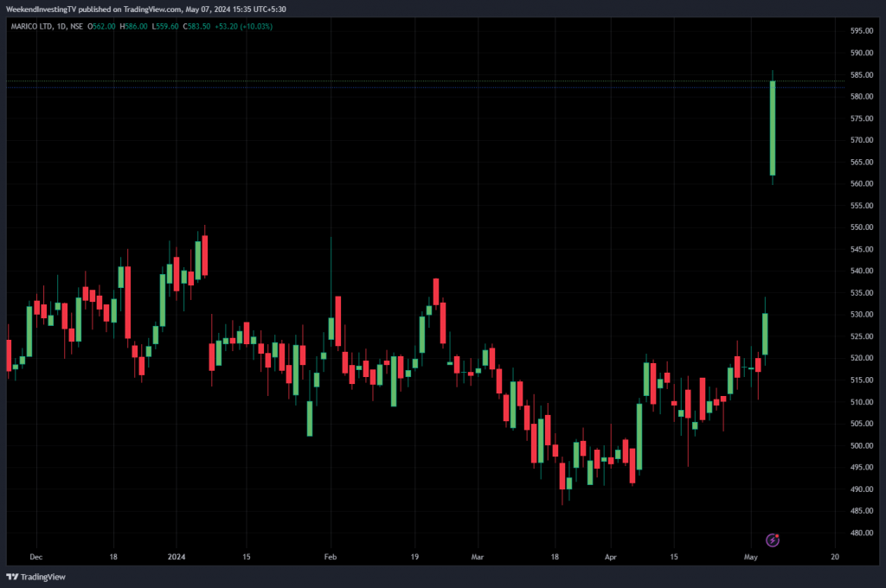This screenshot has height=588, width=886.
Task: Click the 575.00 price axis label
Action: pos(861,118)
